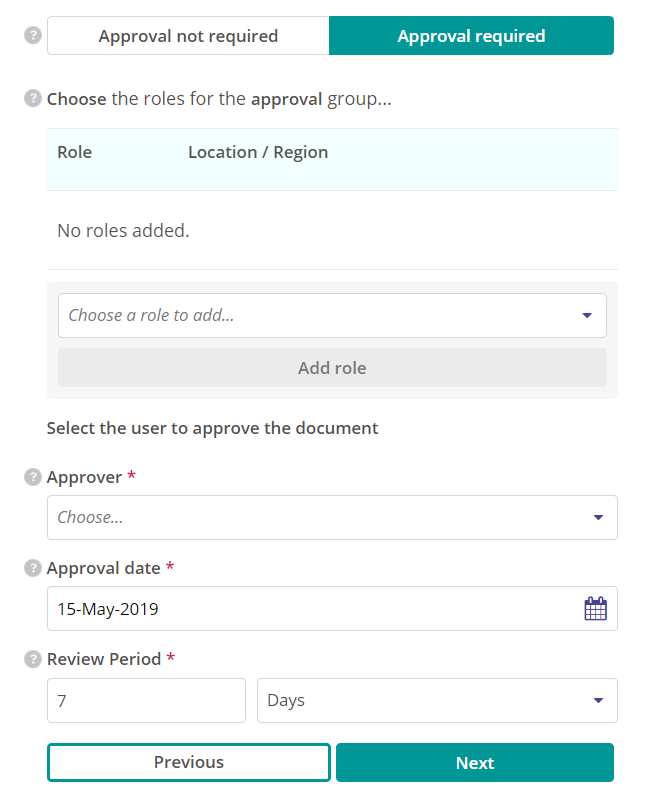
Task: Open the calendar date picker icon
Action: coord(595,609)
